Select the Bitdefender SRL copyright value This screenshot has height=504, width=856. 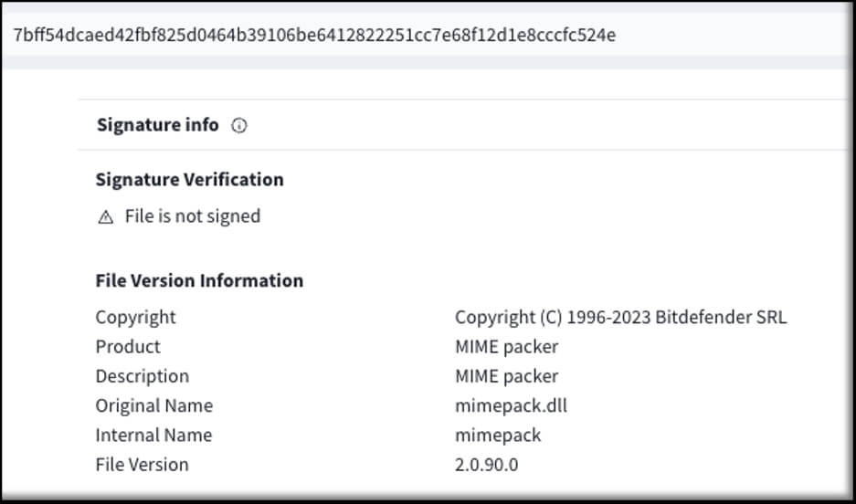(620, 318)
